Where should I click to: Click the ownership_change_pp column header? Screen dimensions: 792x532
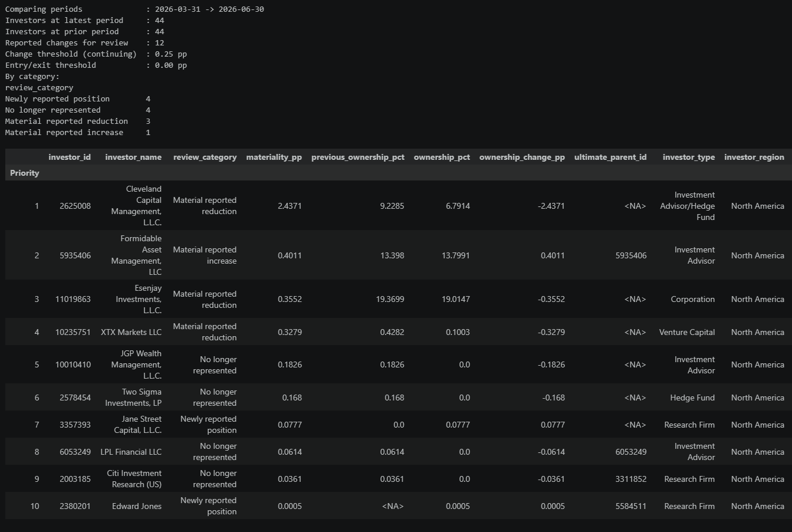(x=522, y=157)
